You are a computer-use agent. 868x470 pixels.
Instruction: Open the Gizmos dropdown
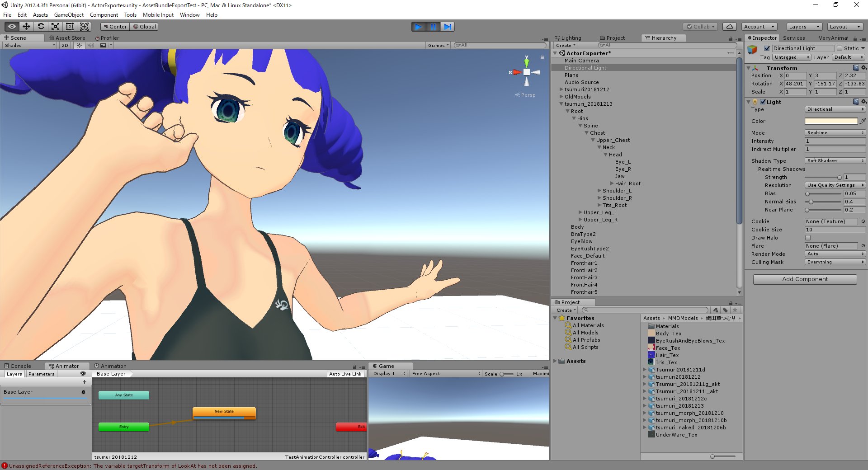(439, 45)
